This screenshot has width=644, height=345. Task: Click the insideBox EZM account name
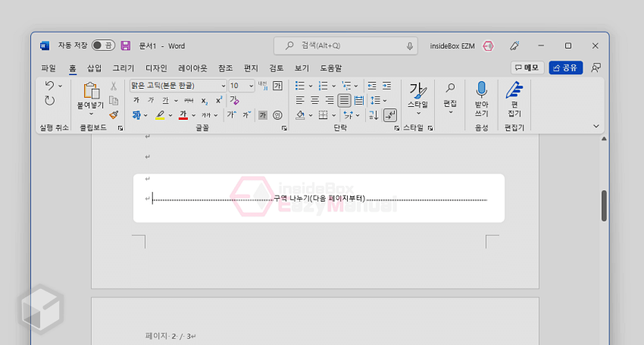(452, 46)
